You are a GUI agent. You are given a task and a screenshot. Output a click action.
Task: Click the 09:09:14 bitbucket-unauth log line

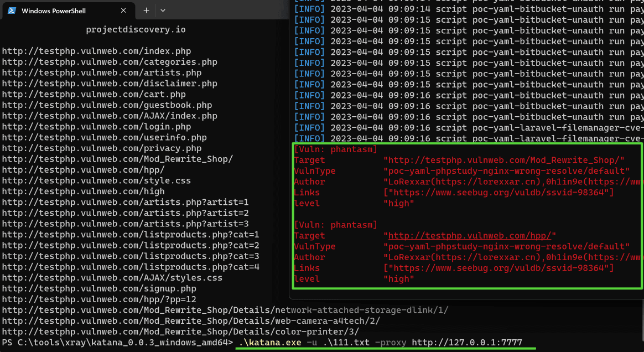pyautogui.click(x=469, y=9)
